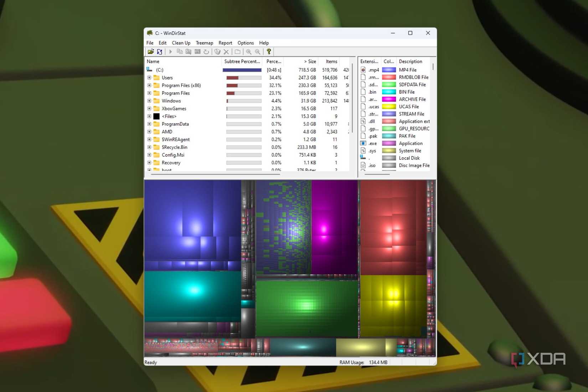
Task: Open the Treemap menu
Action: 204,43
